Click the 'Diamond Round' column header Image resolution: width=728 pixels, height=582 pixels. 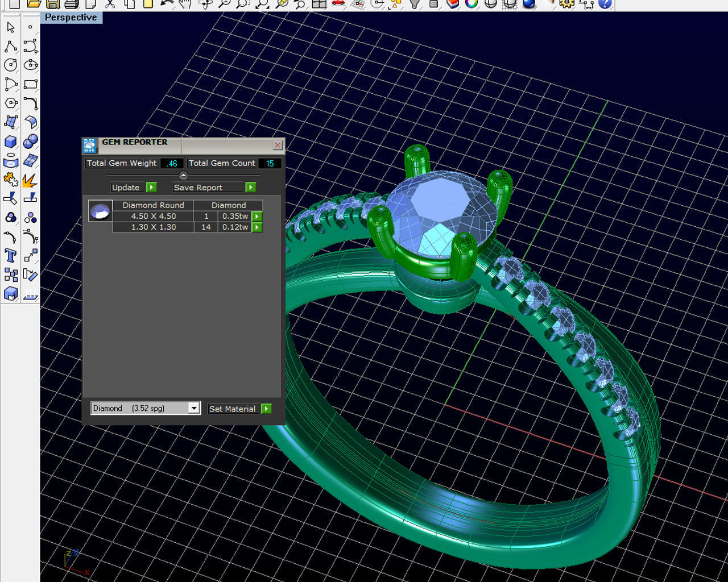click(x=153, y=205)
